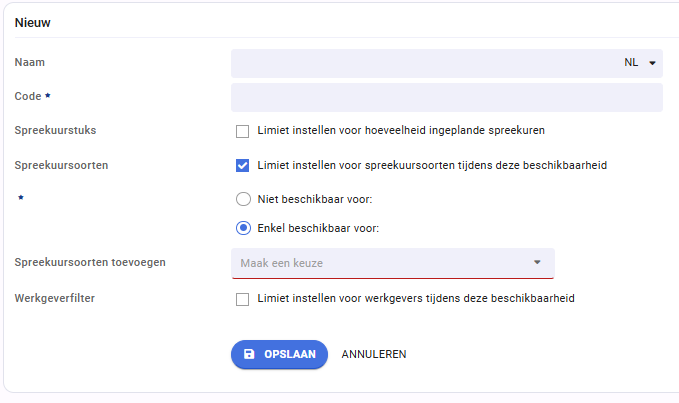Image resolution: width=679 pixels, height=403 pixels.
Task: Open the 'Maak een keuze' dropdown
Action: [393, 263]
